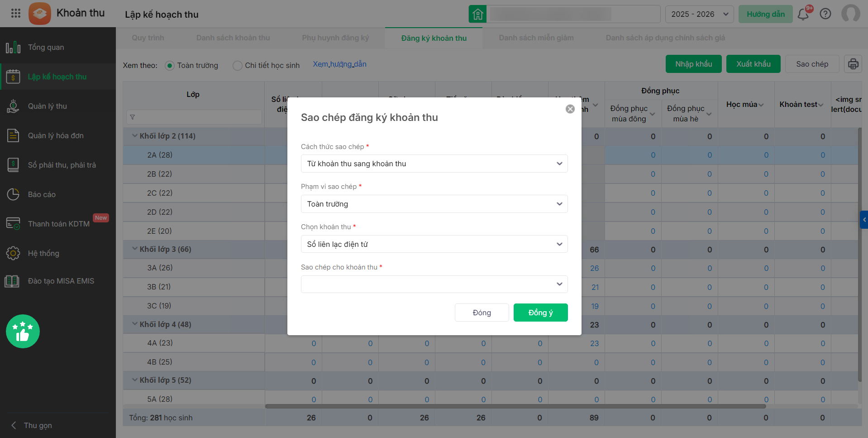Viewport: 868px width, 438px height.
Task: Click the Đồng ý button
Action: [x=540, y=313]
